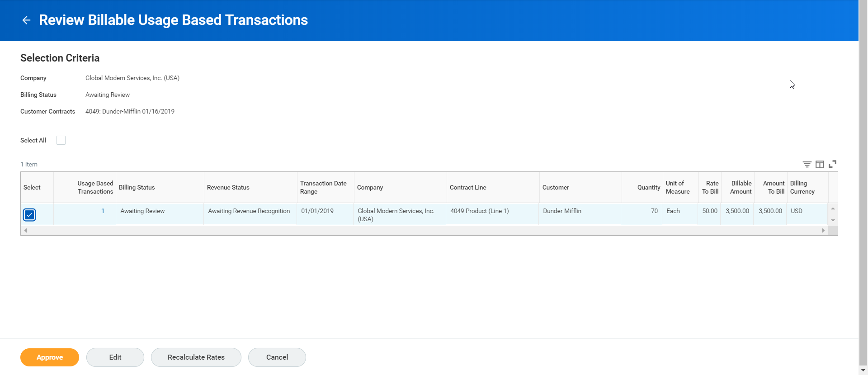This screenshot has height=375, width=868.
Task: Open the grid filter icon
Action: pos(807,164)
